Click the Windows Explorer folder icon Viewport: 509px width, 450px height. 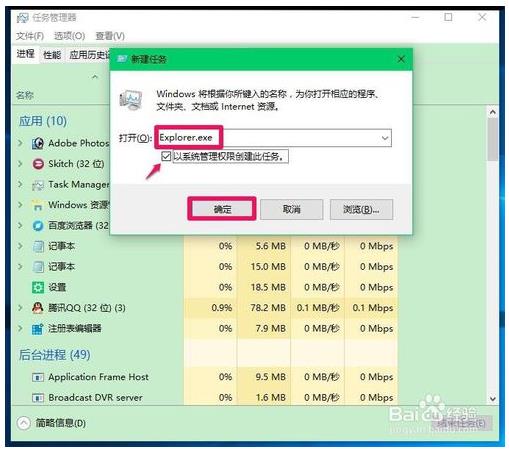click(38, 205)
